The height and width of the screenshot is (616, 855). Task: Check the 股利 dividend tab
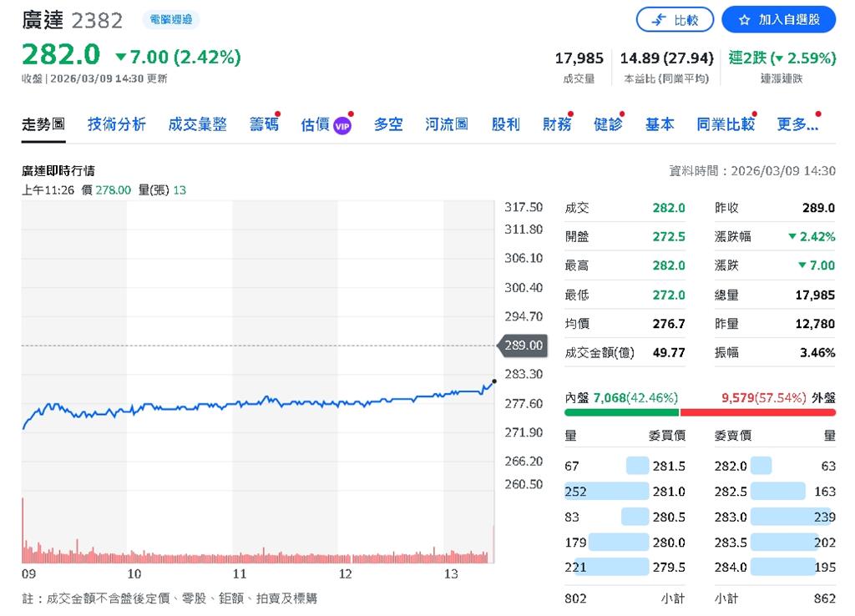pyautogui.click(x=505, y=124)
